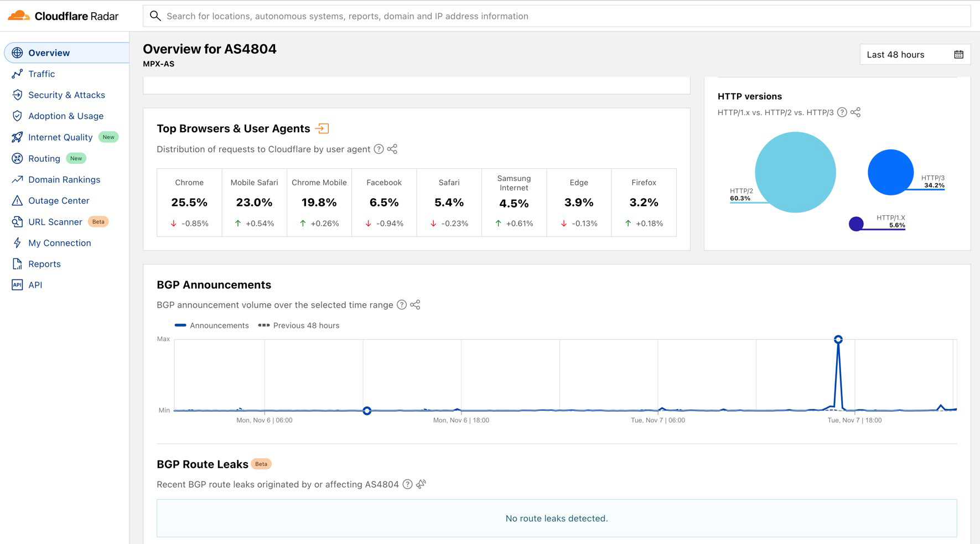Click the Security & Attacks shield icon
The image size is (980, 544).
tap(17, 95)
